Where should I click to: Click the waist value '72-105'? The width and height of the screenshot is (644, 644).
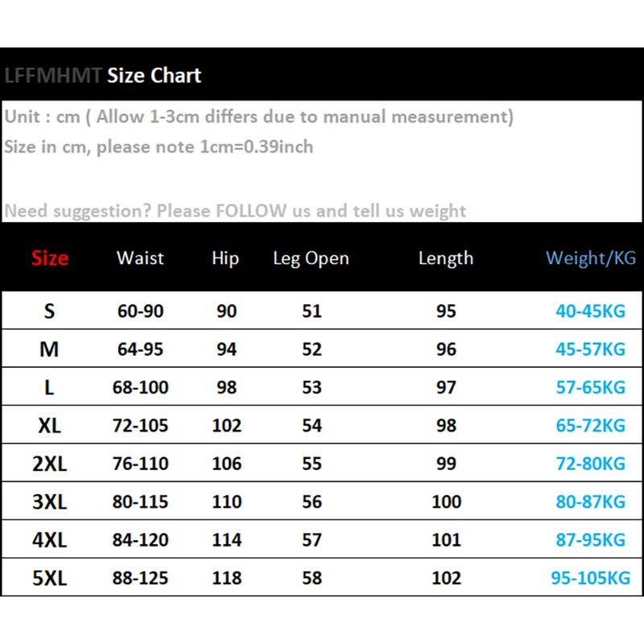(x=141, y=426)
